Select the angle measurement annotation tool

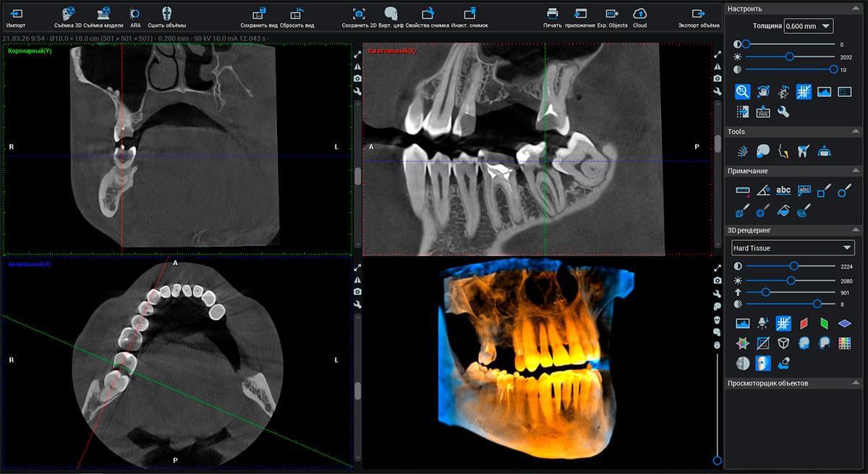tap(762, 190)
